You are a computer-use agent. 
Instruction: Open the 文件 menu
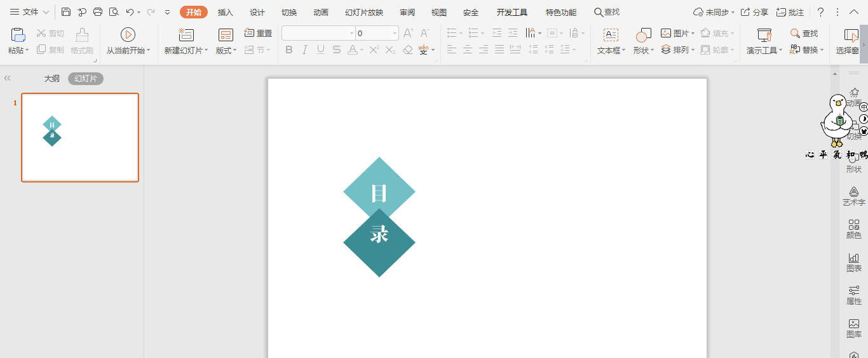(29, 12)
